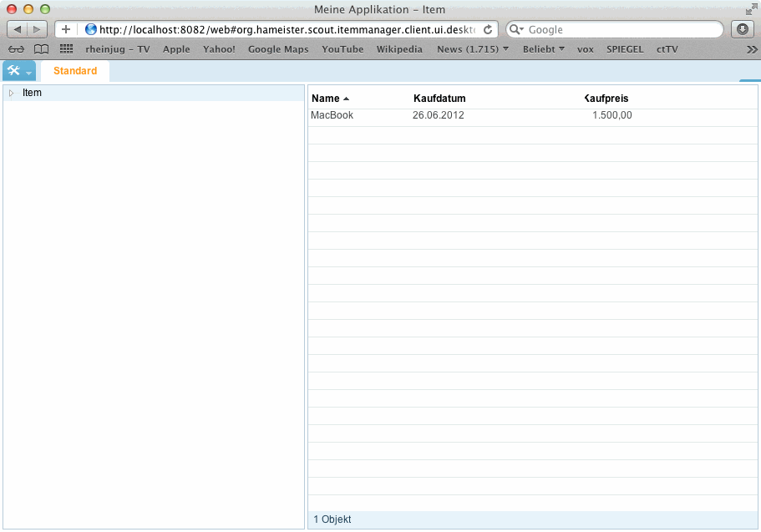Viewport: 761px width, 532px height.
Task: Switch to the Standard tab
Action: [75, 71]
